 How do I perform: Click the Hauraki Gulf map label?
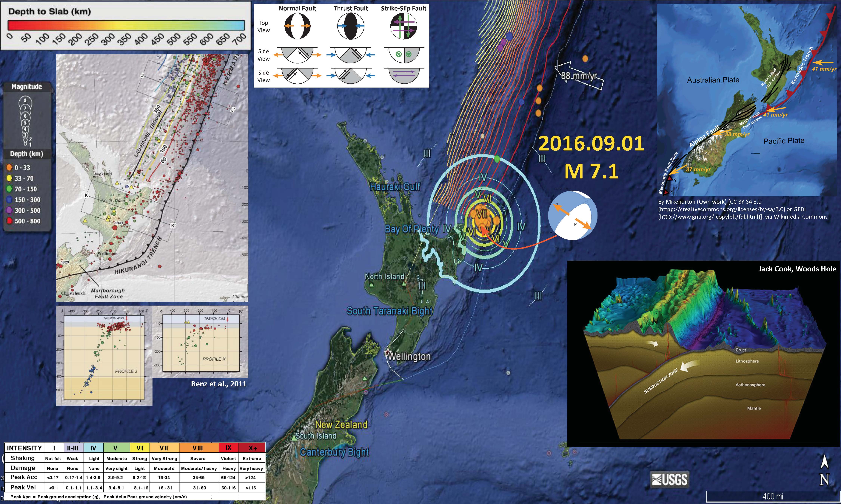tap(395, 186)
